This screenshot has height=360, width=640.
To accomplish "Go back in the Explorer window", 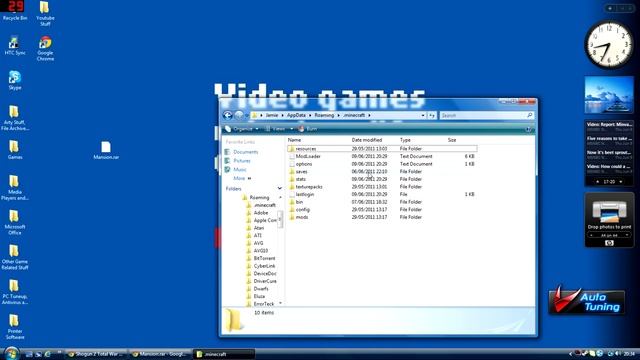I will tap(228, 116).
